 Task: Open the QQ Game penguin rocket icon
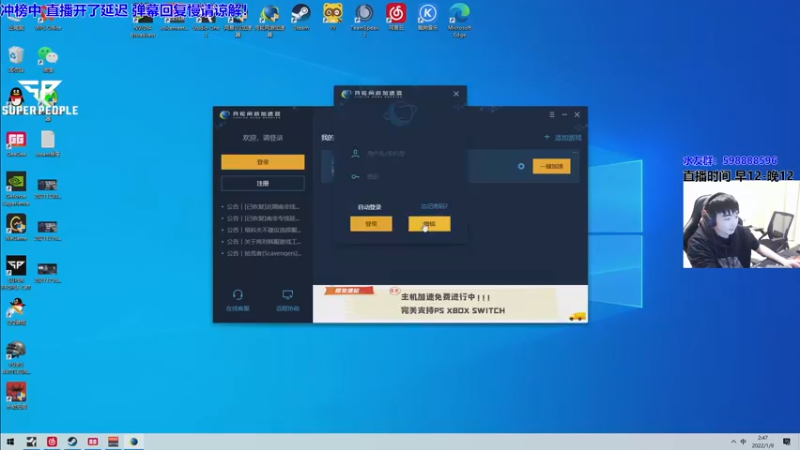[16, 312]
